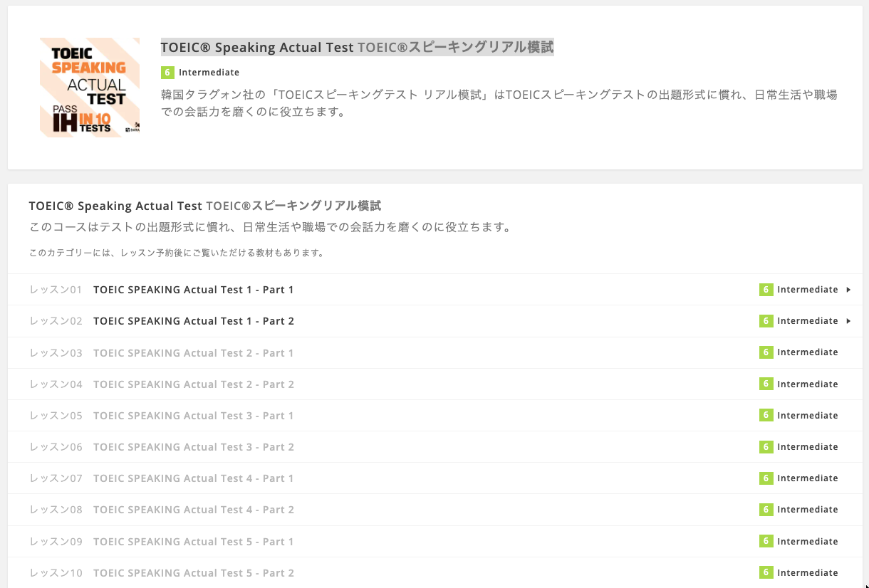Select TOEIC SPEAKING Actual Test 5 - Part 1 row
Viewport: 869px width, 588px height.
[x=434, y=542]
